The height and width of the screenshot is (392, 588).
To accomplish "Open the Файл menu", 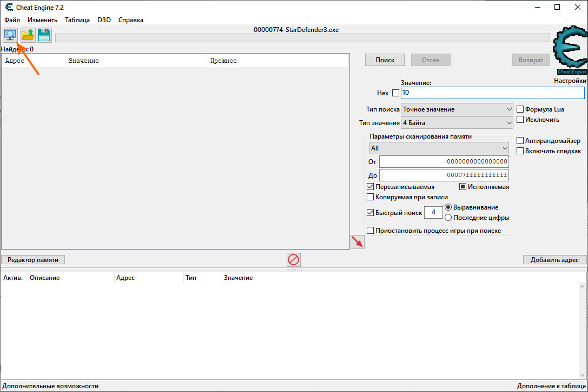I will [12, 20].
